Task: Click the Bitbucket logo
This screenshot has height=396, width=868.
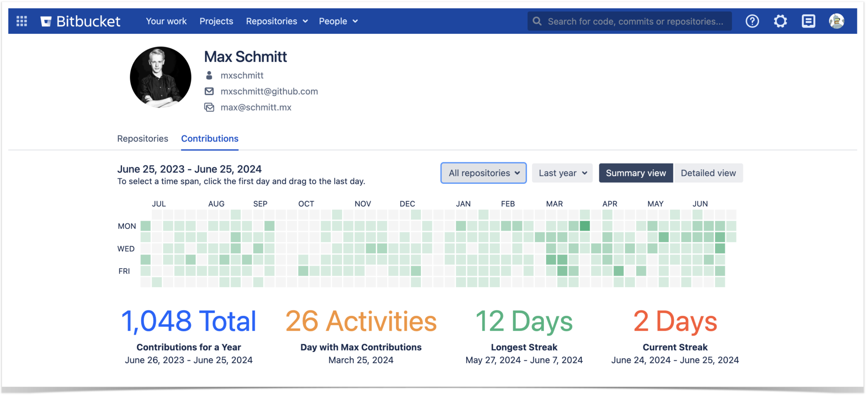Action: (x=81, y=21)
